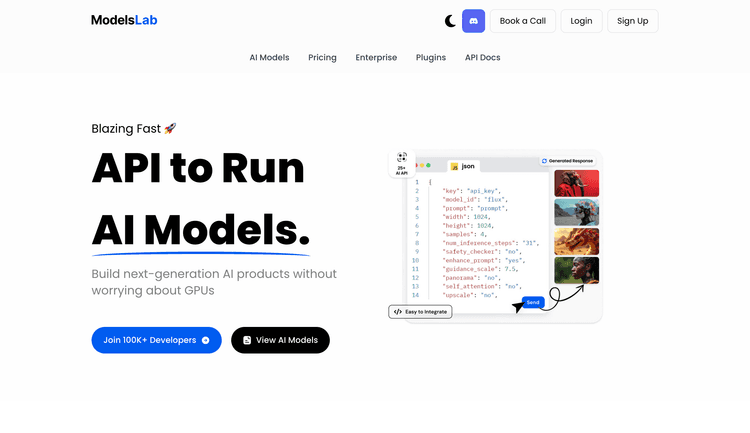Viewport: 750px width, 433px height.
Task: Select the Enterprise navigation item
Action: coord(376,57)
